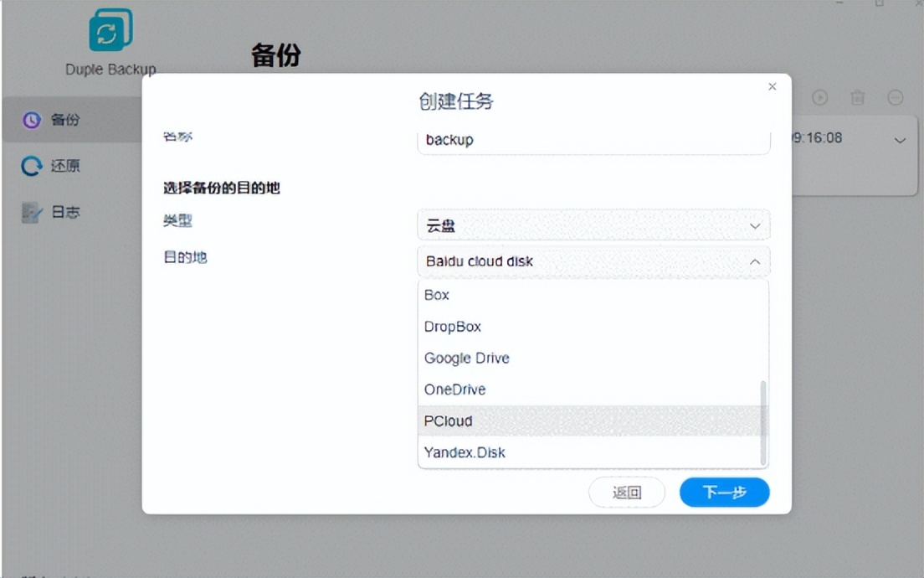Click the 返回 back button

click(x=627, y=492)
